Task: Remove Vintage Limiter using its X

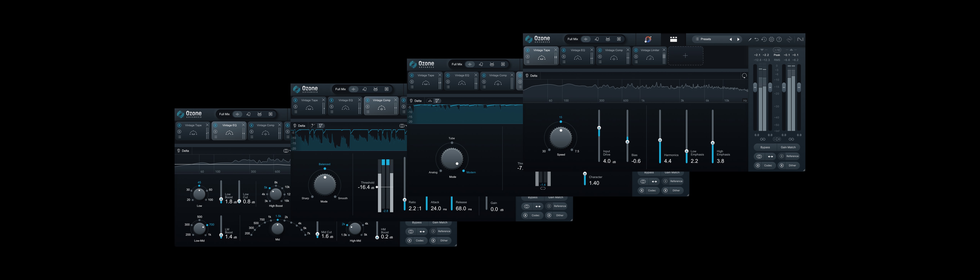Action: (x=664, y=50)
